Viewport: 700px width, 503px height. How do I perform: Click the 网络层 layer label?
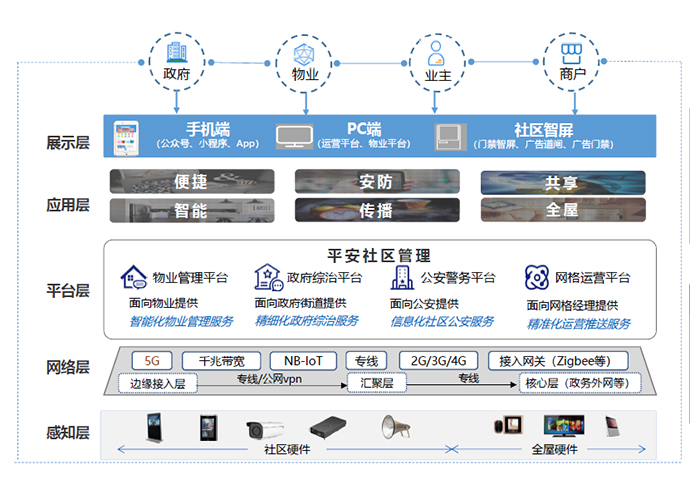tap(68, 367)
